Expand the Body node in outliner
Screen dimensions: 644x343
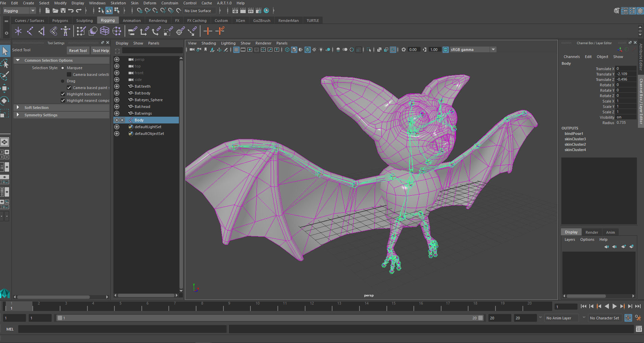click(x=122, y=120)
